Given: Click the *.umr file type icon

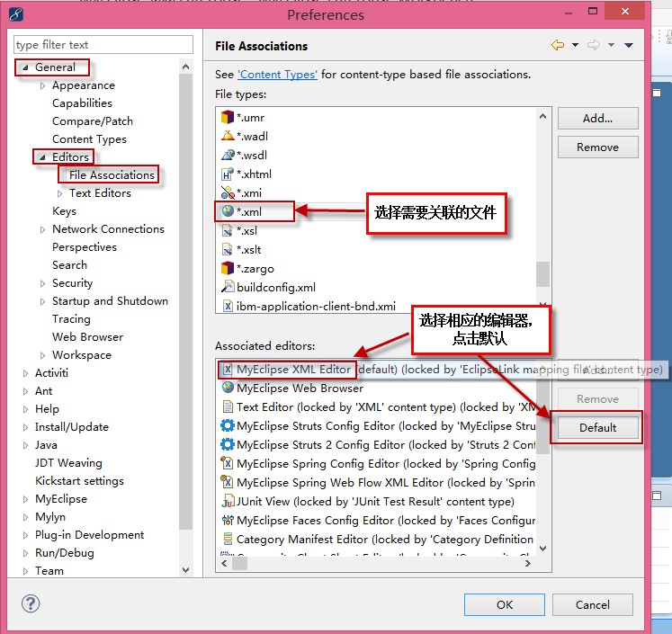Looking at the screenshot, I should click(x=227, y=117).
